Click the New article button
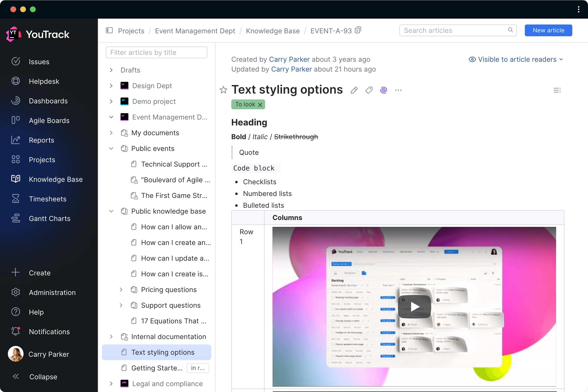This screenshot has height=392, width=588. pos(548,31)
